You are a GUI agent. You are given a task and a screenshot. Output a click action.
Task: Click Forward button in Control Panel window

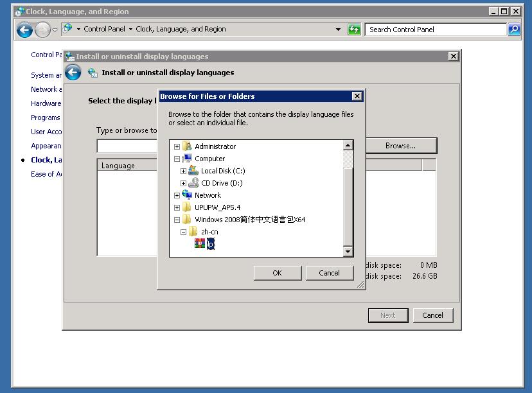42,30
